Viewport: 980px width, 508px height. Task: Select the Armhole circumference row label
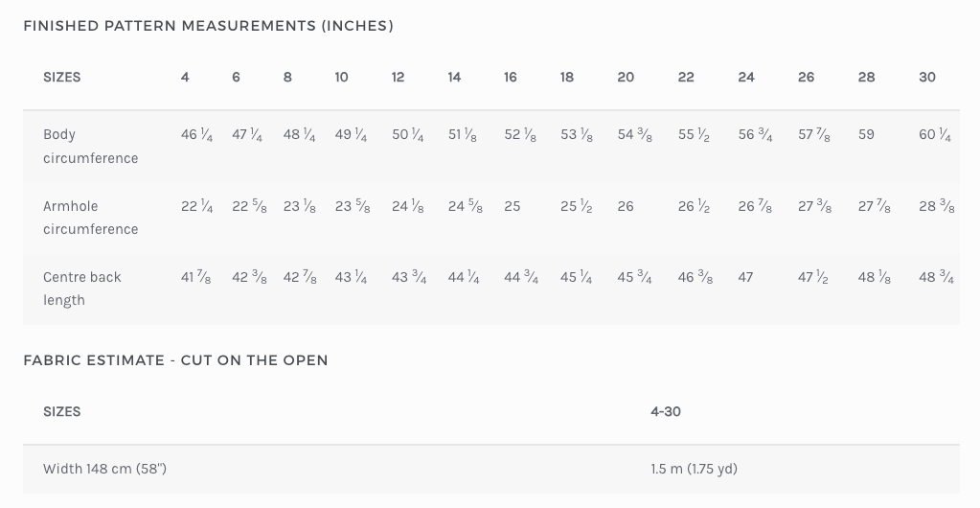[90, 217]
